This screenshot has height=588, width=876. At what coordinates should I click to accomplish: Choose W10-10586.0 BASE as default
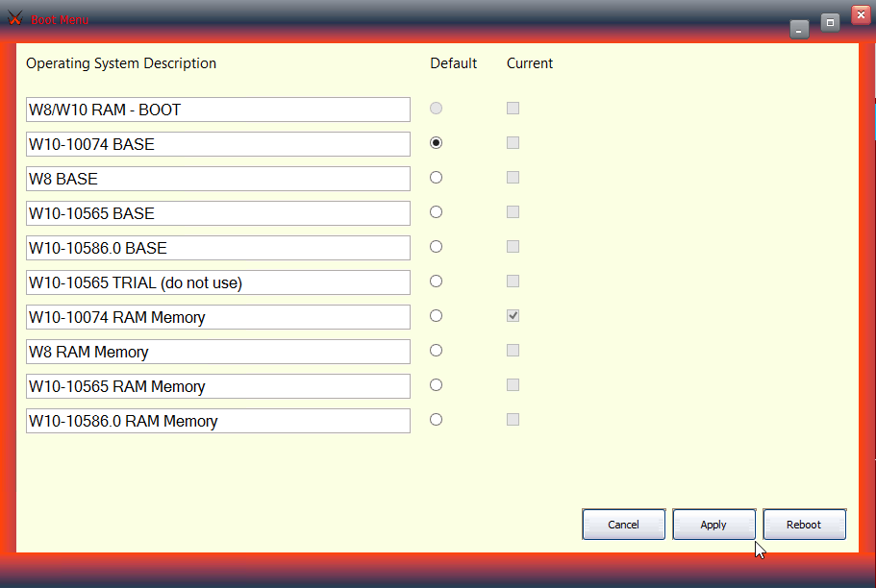pyautogui.click(x=436, y=247)
